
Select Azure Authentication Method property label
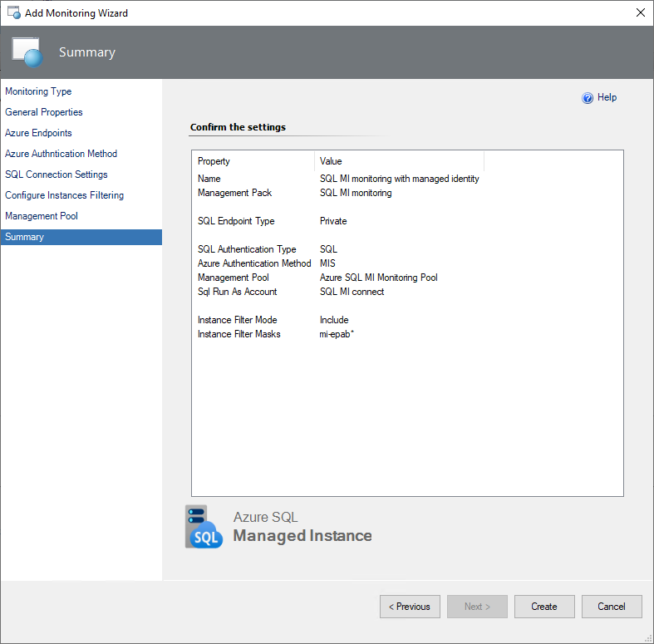pyautogui.click(x=254, y=263)
